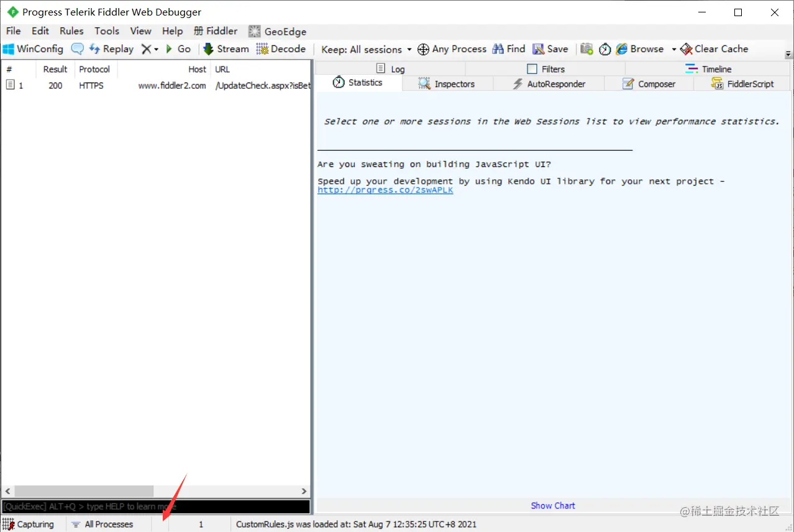Click the session 1 document icon
This screenshot has width=794, height=532.
tap(10, 85)
